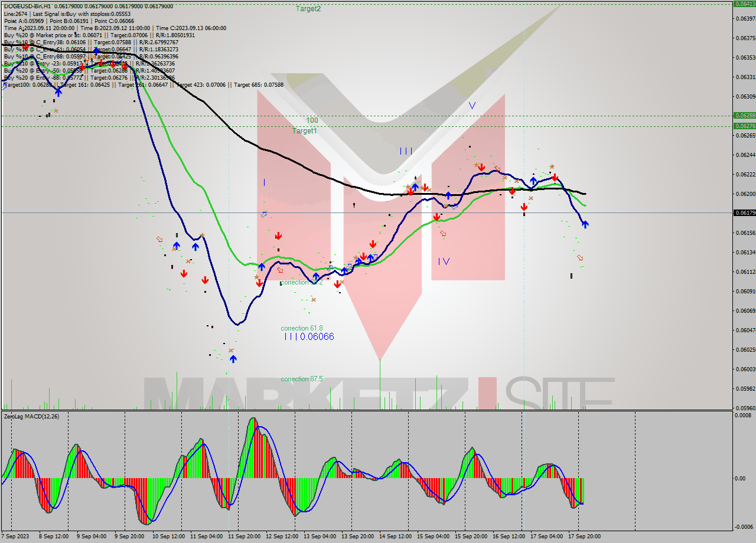
Task: Click the '13 Sep 20:00' time label
Action: pyautogui.click(x=357, y=537)
